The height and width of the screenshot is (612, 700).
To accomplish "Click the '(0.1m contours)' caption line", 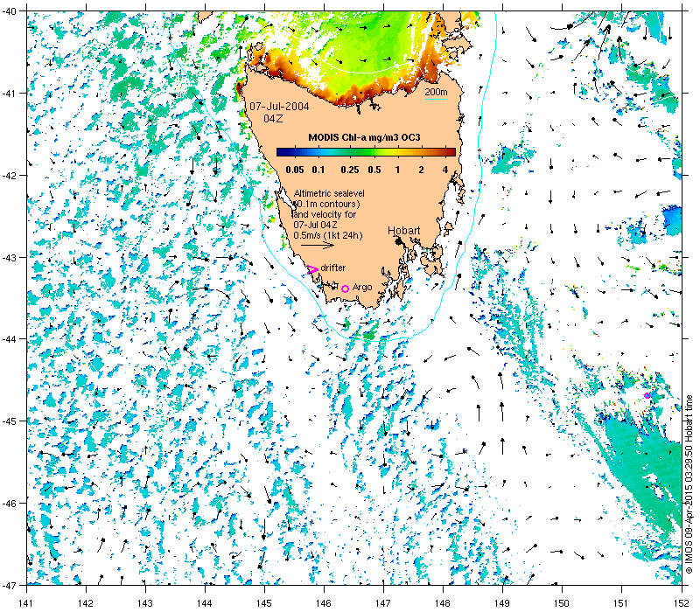I will (x=326, y=204).
